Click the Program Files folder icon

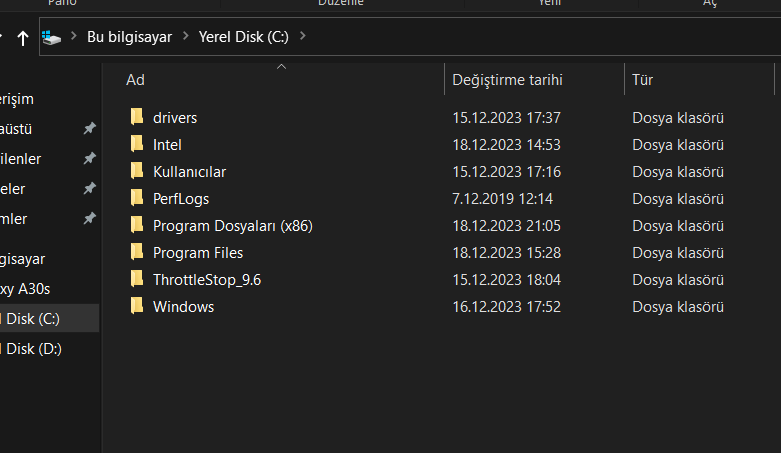137,252
